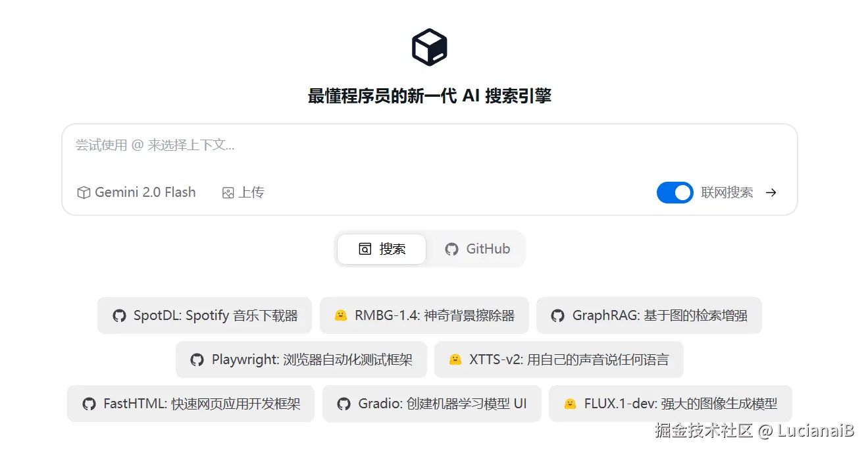Screen dimensions: 868x453
Task: Open the Gemini 2.0 Flash model selector
Action: pos(137,192)
